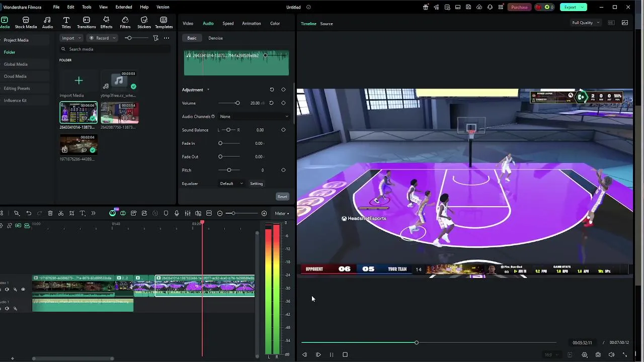Open the gift icon in title bar
The height and width of the screenshot is (362, 644).
(426, 7)
